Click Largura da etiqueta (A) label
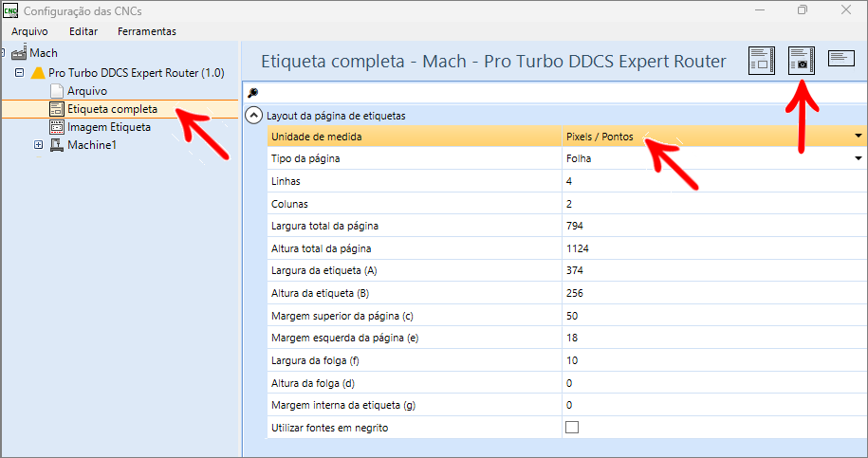 click(323, 270)
